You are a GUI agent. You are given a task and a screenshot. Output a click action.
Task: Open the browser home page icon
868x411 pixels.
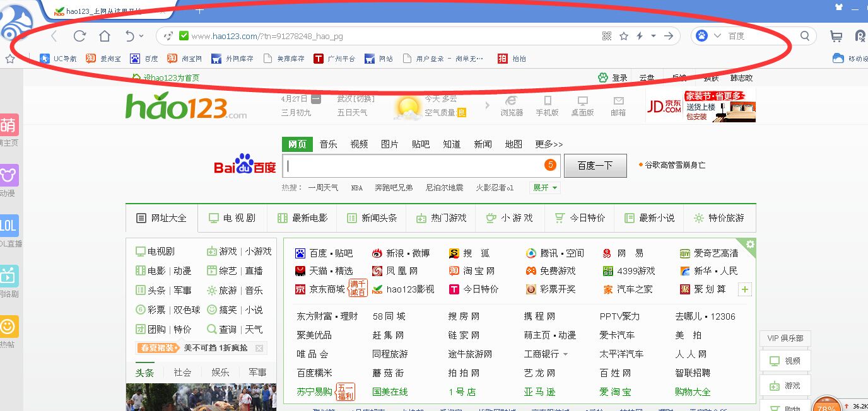click(105, 36)
